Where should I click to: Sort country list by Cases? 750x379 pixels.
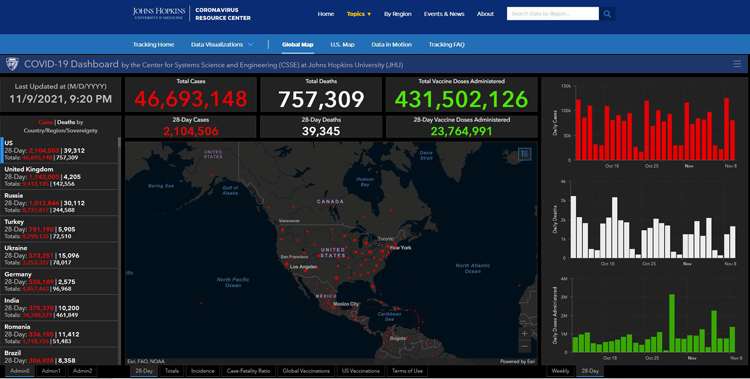click(45, 122)
